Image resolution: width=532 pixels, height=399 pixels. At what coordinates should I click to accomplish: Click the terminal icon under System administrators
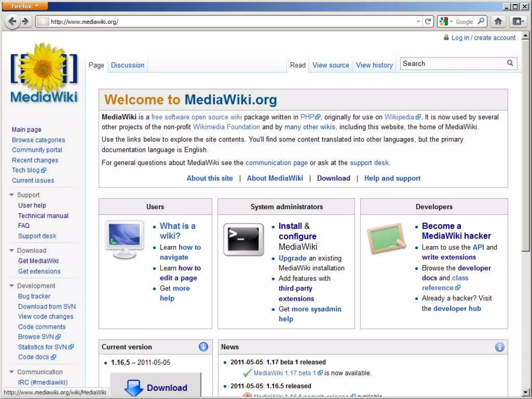[243, 240]
